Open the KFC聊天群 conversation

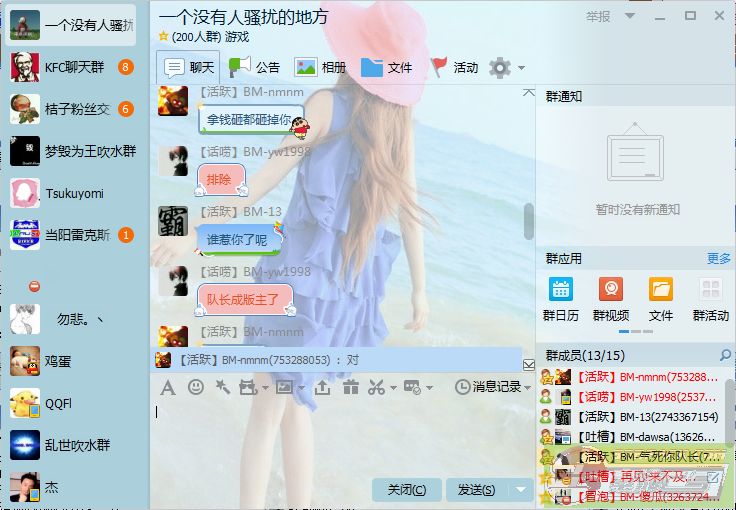pyautogui.click(x=70, y=67)
